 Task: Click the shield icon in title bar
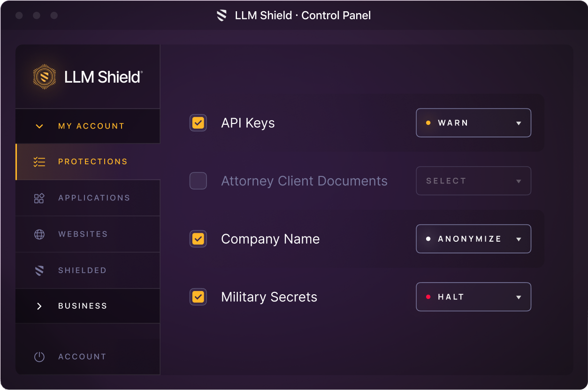[222, 15]
